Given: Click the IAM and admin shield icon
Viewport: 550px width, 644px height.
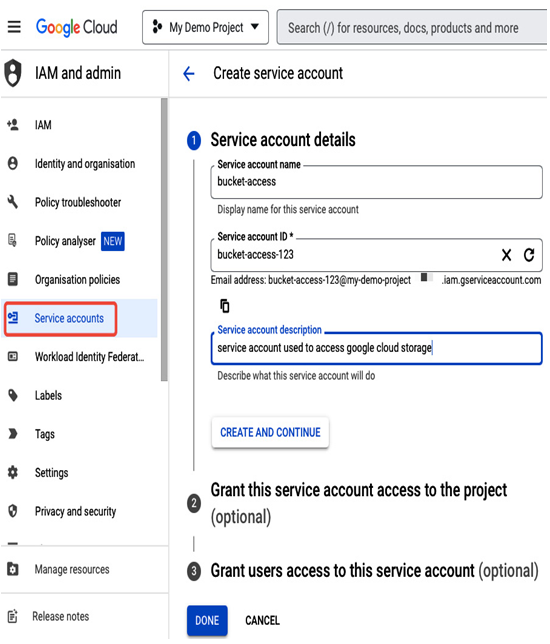Looking at the screenshot, I should point(13,73).
